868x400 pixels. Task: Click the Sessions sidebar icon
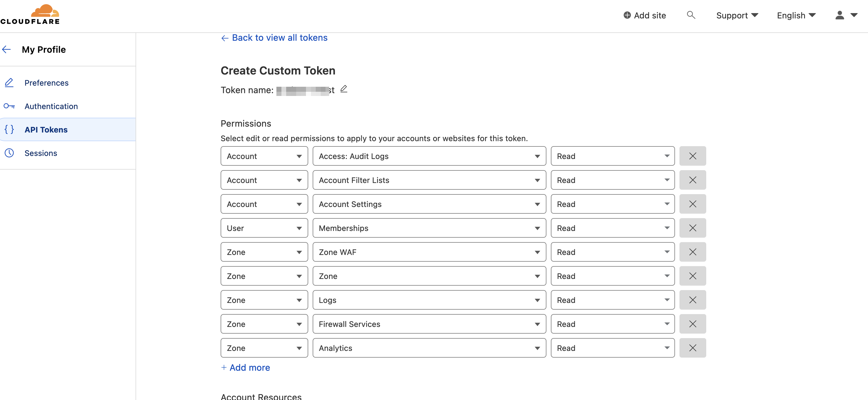tap(9, 152)
